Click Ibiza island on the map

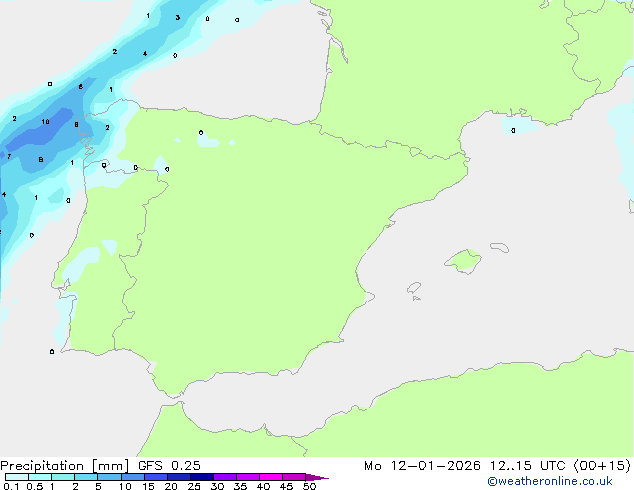414,288
